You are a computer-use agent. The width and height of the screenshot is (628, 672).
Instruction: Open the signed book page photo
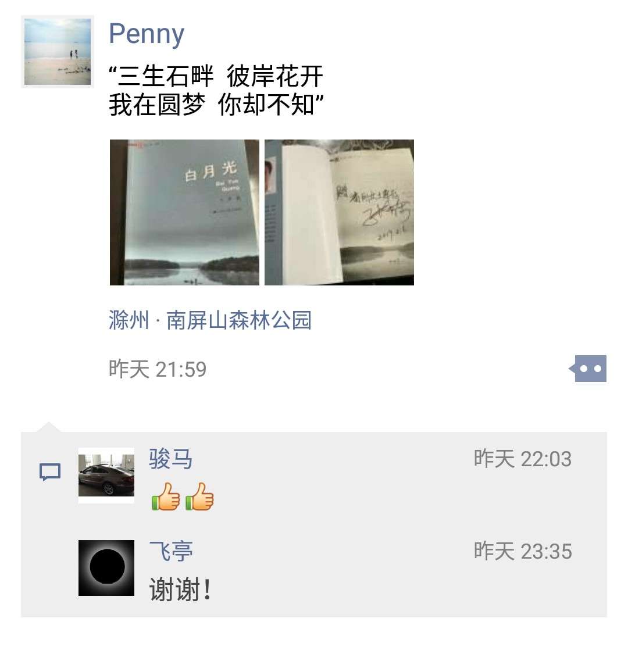(x=339, y=212)
